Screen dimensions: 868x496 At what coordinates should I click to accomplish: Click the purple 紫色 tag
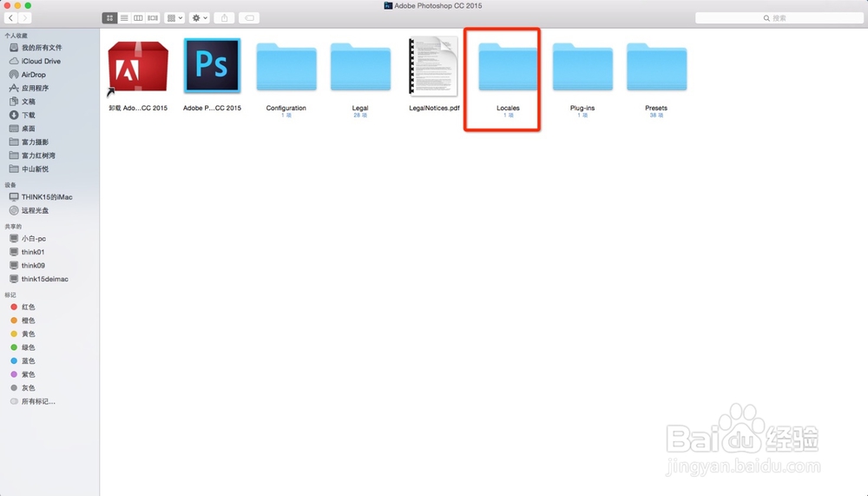[x=28, y=374]
